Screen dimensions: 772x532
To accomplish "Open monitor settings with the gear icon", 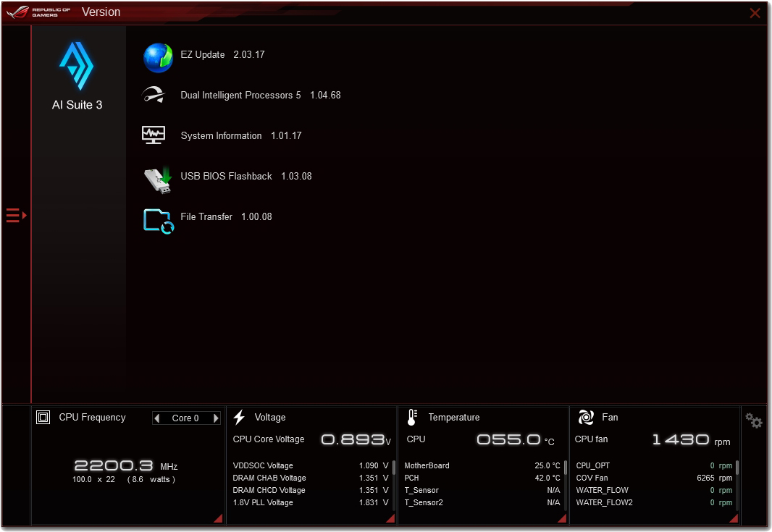I will [x=753, y=421].
